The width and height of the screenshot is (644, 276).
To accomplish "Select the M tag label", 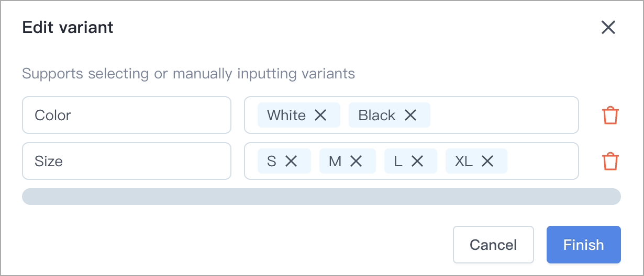I will [335, 161].
